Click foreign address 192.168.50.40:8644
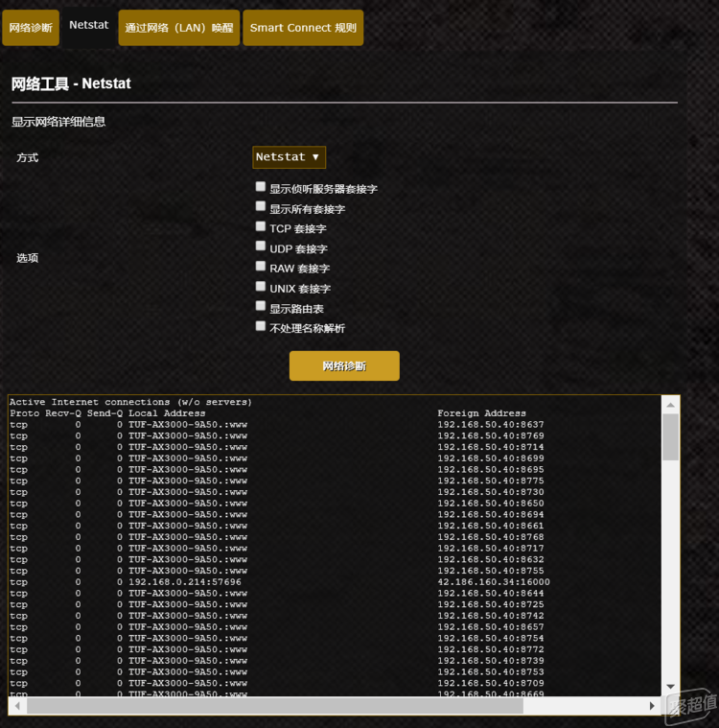 [x=491, y=594]
